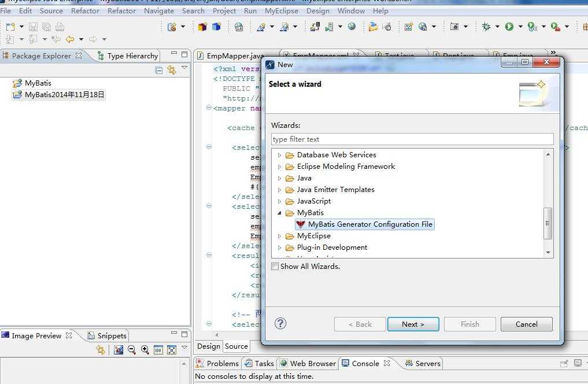Click actual size 100 icon in Image Preview
This screenshot has width=588, height=384.
[x=158, y=350]
